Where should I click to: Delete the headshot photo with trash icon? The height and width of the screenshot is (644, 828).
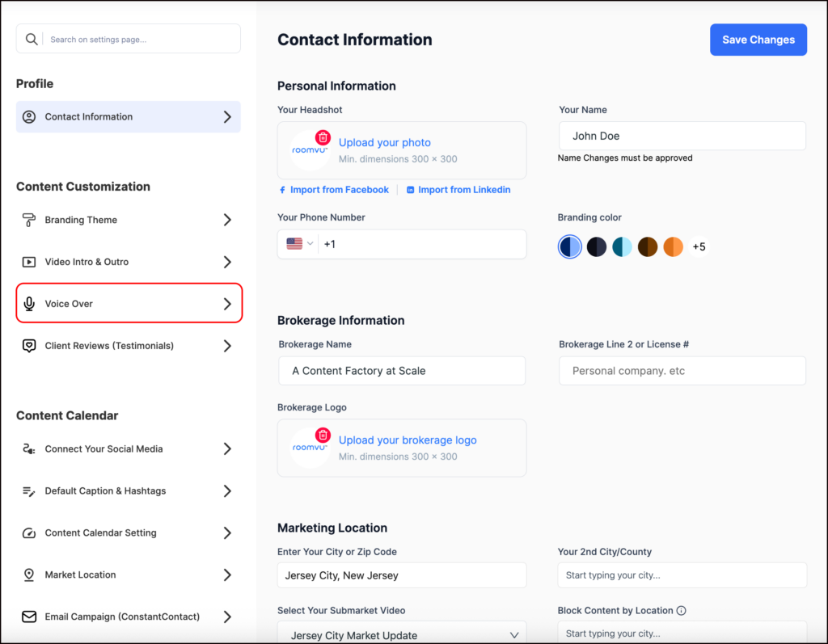pyautogui.click(x=323, y=137)
